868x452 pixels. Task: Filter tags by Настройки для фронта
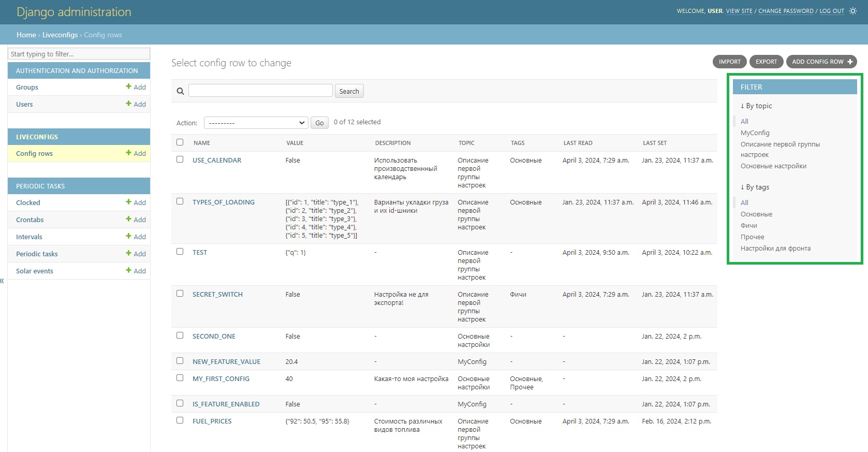click(x=775, y=248)
